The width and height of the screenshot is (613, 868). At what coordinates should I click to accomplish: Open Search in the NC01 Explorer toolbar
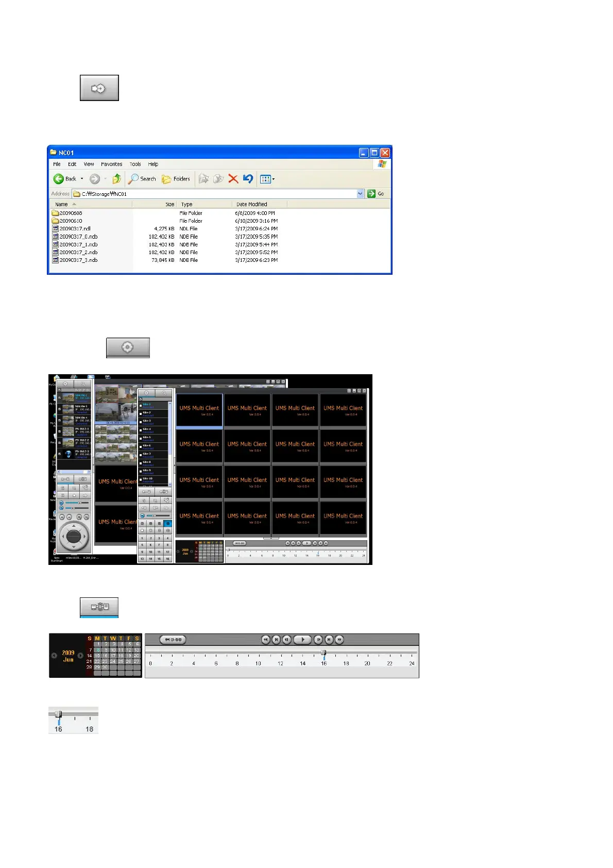pos(142,179)
